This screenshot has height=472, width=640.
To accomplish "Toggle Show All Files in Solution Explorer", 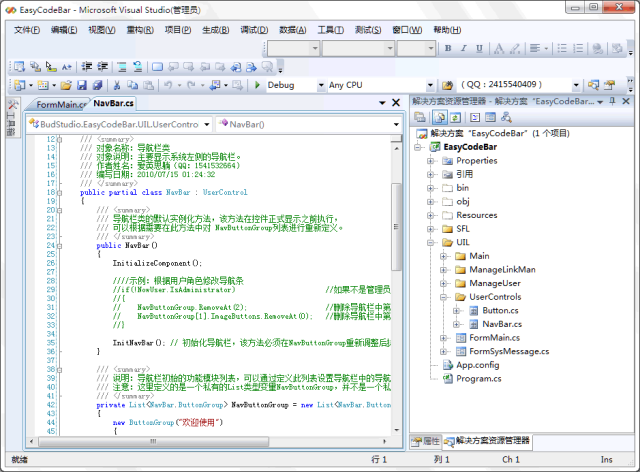I will 440,118.
